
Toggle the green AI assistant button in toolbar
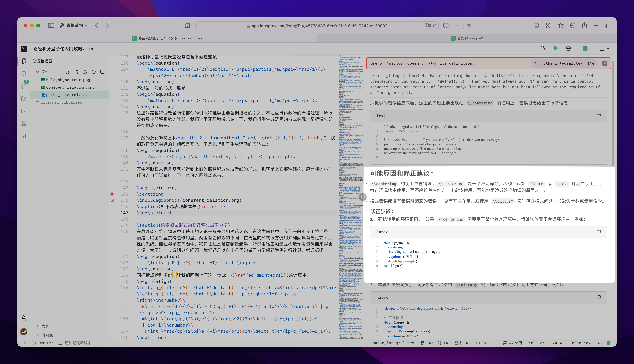[x=585, y=49]
